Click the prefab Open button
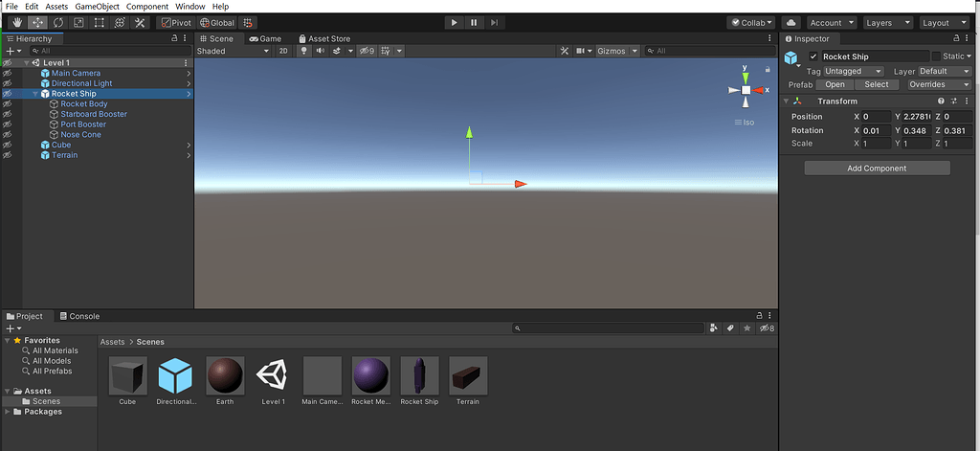 tap(835, 84)
